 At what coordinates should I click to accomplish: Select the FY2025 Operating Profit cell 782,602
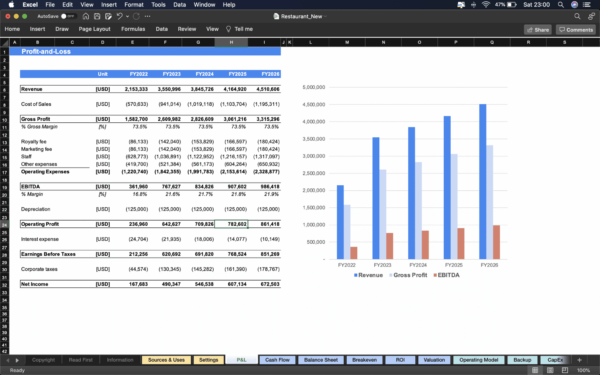(231, 224)
